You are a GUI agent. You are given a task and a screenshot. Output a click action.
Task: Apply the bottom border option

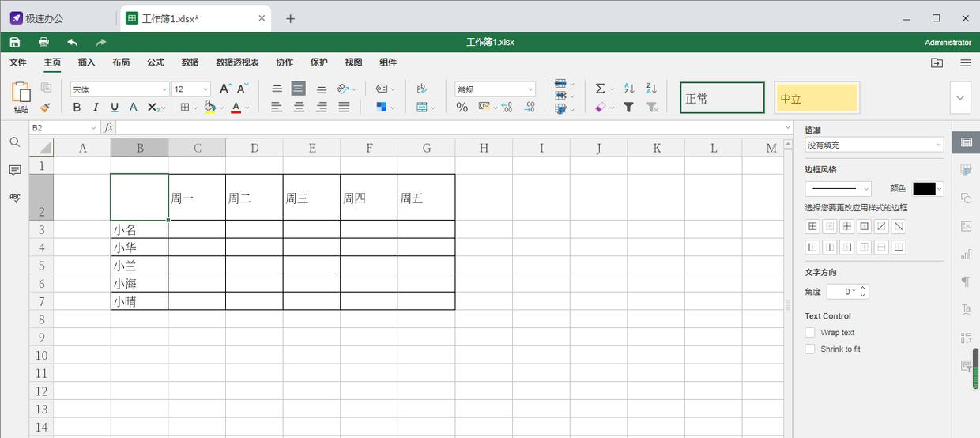pos(899,247)
